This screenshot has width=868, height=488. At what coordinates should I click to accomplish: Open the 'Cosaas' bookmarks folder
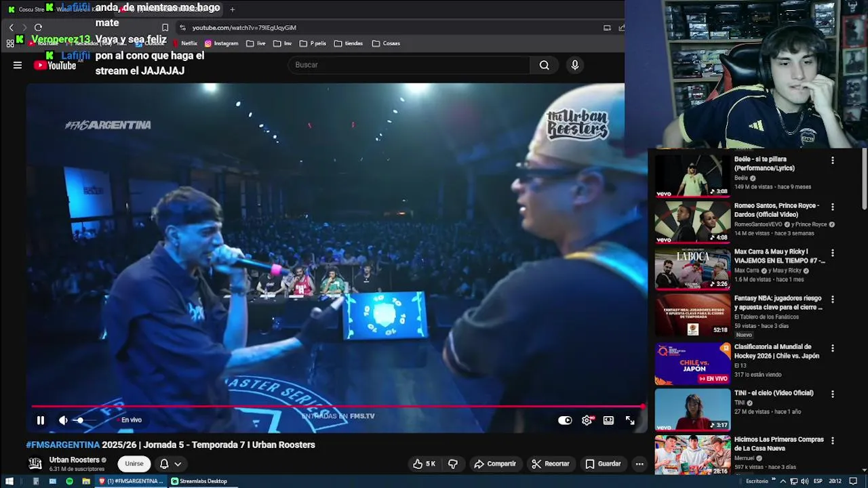pos(386,43)
